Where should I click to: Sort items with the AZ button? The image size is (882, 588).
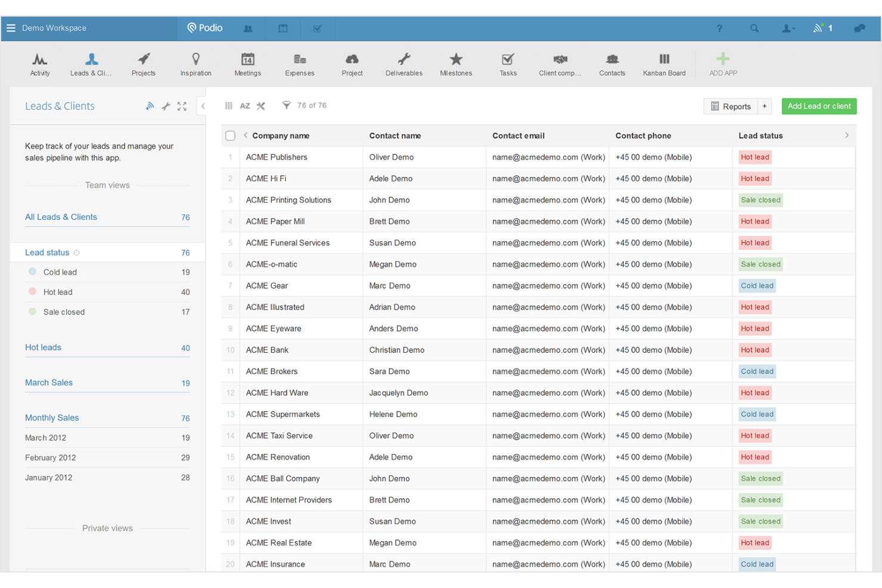(245, 105)
